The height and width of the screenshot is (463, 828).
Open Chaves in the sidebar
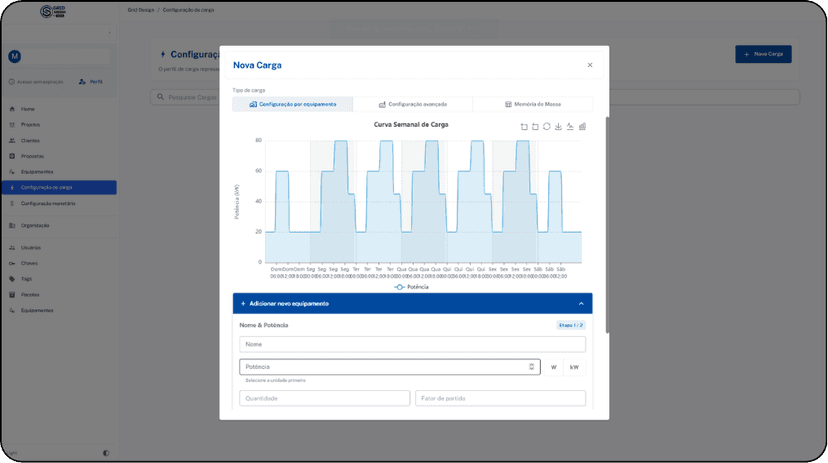pyautogui.click(x=59, y=263)
